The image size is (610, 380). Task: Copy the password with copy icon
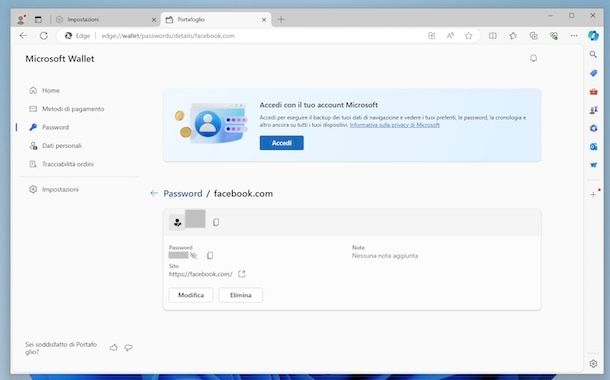click(x=210, y=255)
